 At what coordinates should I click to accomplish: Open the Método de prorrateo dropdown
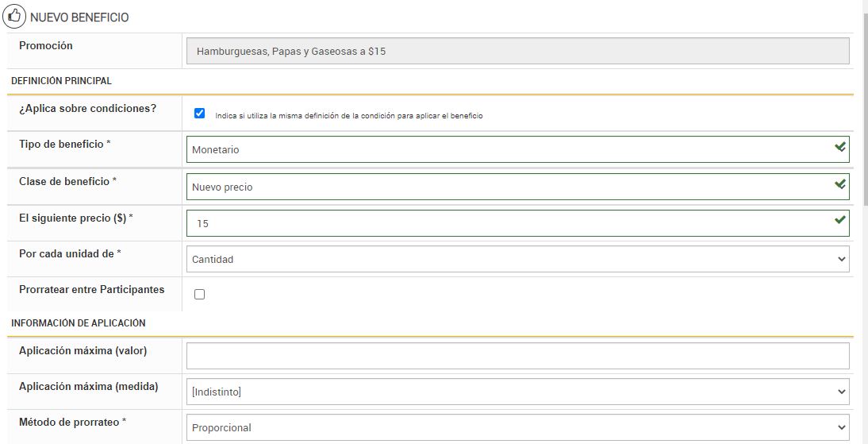pos(517,427)
